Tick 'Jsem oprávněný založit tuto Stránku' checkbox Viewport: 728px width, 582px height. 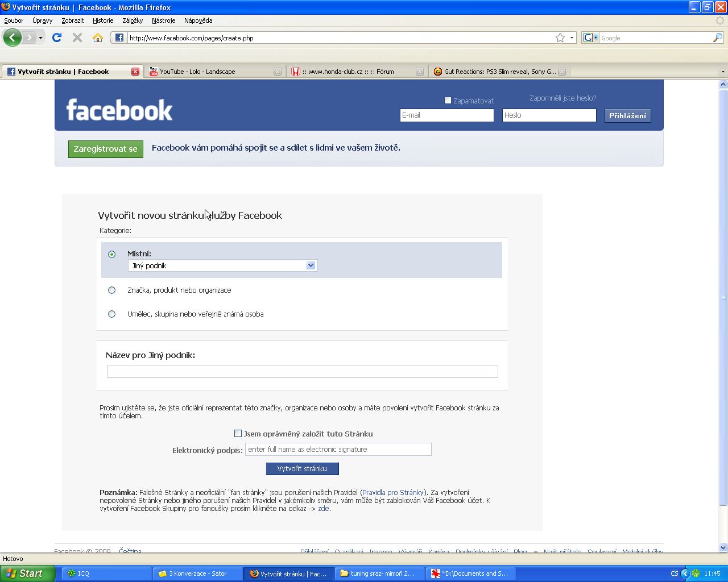[x=238, y=434]
